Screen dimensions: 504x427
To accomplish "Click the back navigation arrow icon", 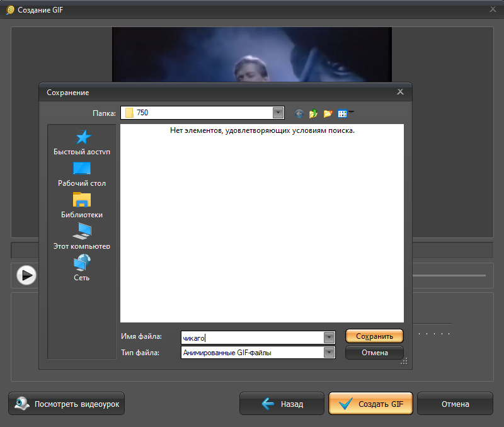I will [299, 114].
